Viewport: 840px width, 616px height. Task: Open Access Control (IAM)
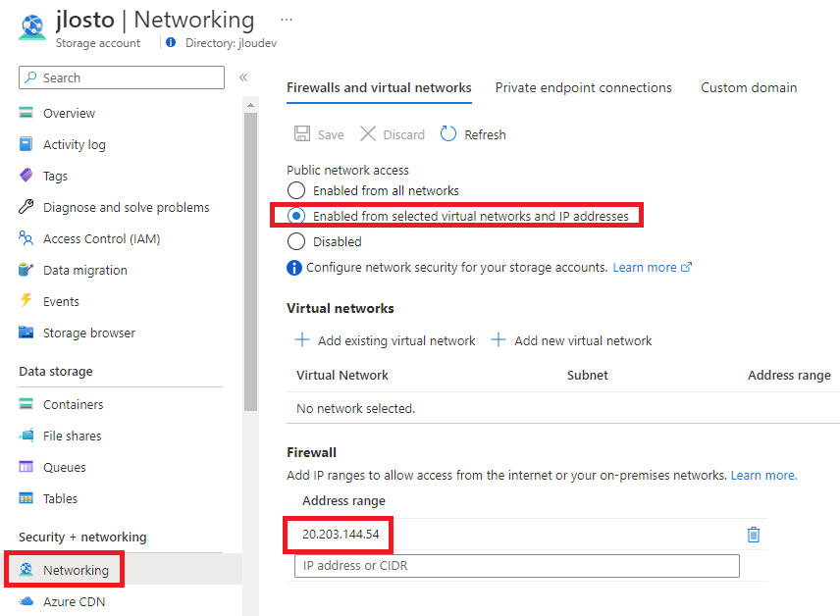[x=102, y=239]
